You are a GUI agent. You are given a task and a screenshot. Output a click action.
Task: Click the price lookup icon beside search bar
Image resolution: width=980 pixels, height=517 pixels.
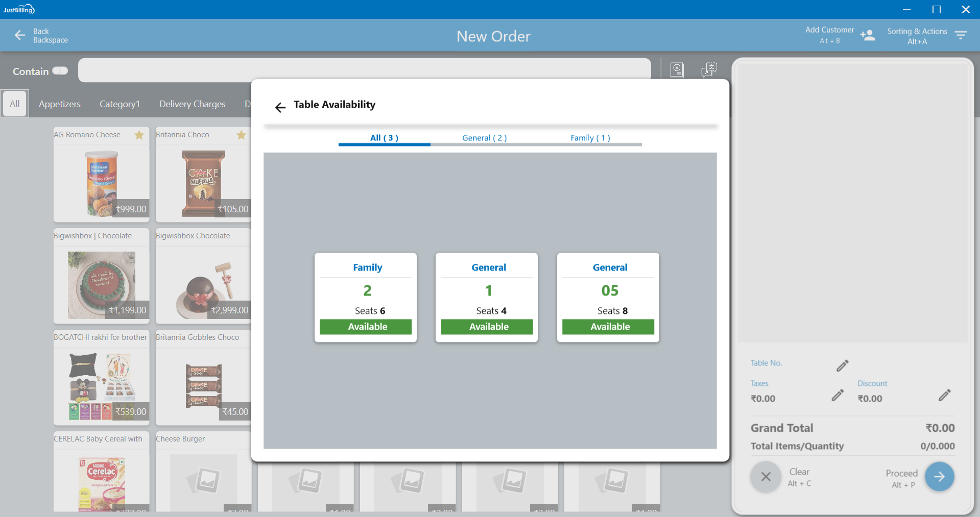coord(677,70)
